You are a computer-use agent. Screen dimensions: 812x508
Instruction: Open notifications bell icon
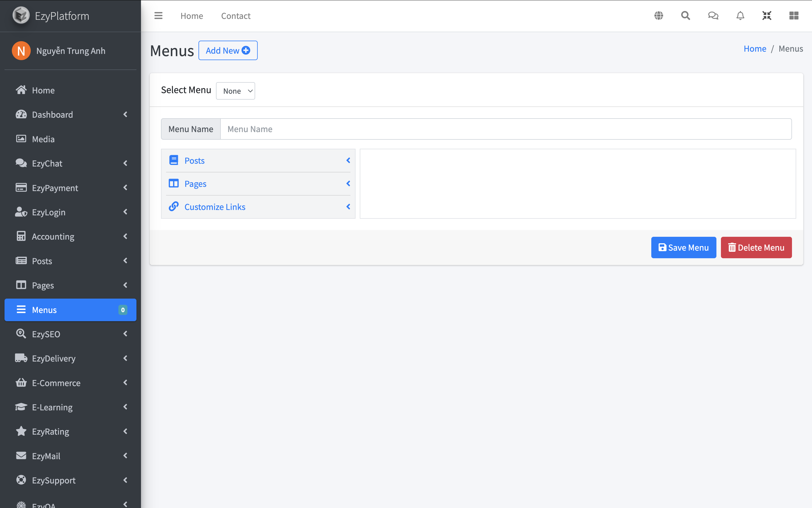click(740, 16)
